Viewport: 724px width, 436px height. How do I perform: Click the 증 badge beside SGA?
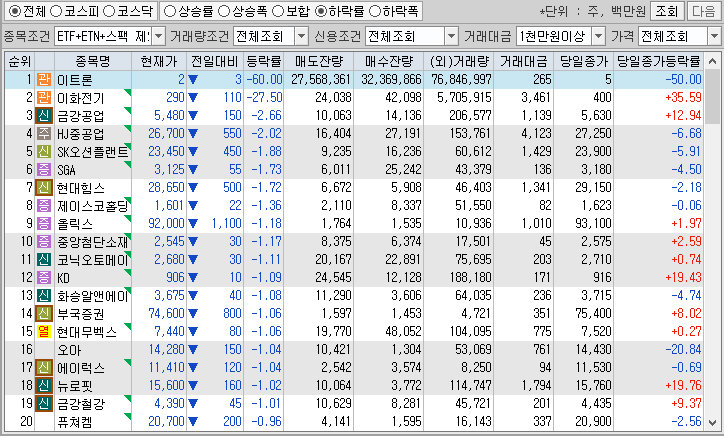coord(44,170)
